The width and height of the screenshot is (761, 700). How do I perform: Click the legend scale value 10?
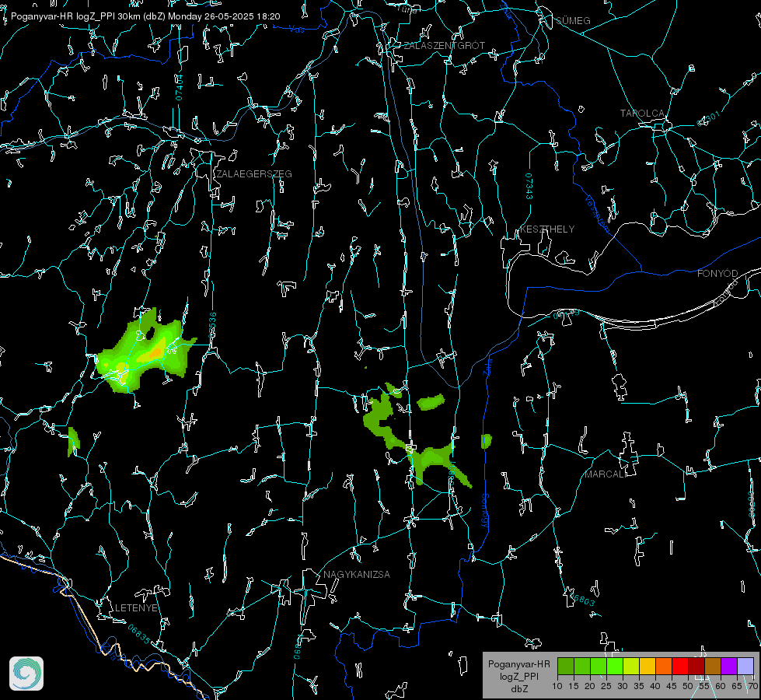[557, 687]
